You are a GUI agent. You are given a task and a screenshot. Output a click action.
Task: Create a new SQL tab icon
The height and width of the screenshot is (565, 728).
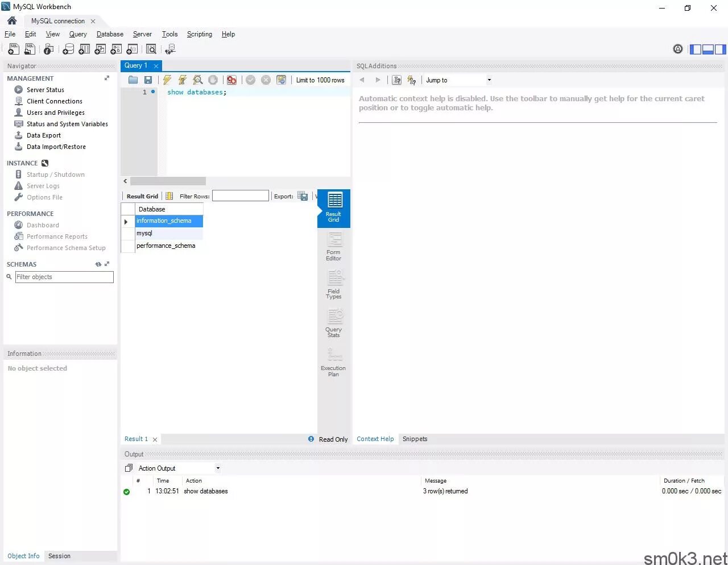(13, 49)
